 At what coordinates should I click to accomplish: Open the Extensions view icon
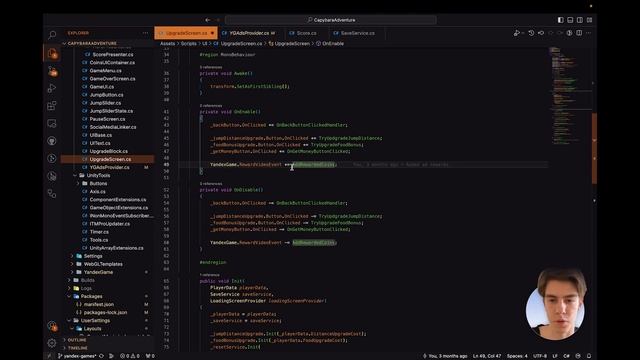(x=52, y=106)
